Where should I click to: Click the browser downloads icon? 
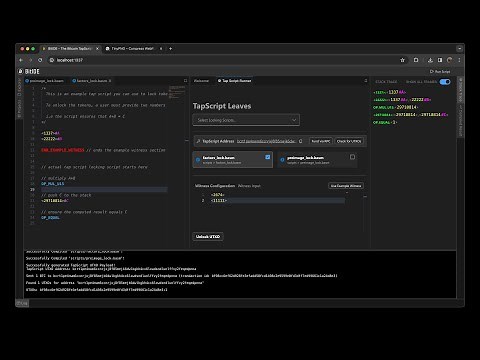pyautogui.click(x=430, y=60)
